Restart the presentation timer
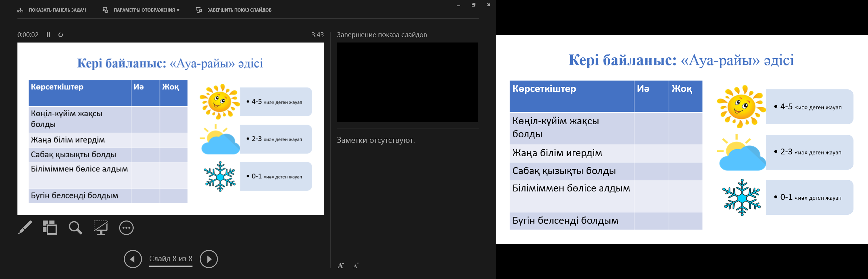Viewport: 868px width, 279px height. click(x=61, y=35)
